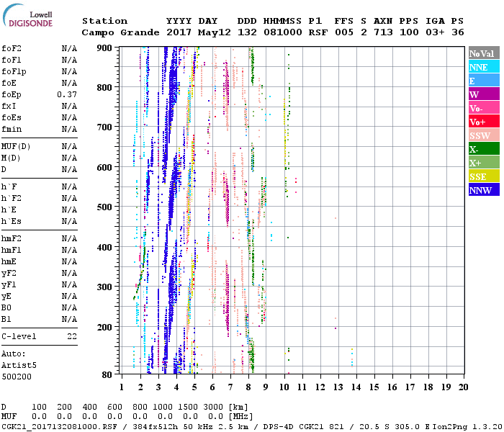Click the Lowell Digisonde logo

coord(27,15)
